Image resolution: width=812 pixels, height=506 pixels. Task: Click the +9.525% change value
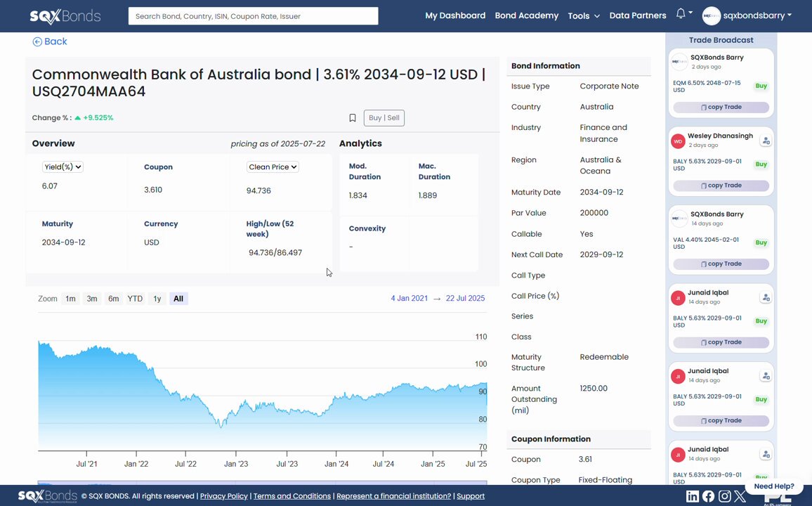coord(98,118)
